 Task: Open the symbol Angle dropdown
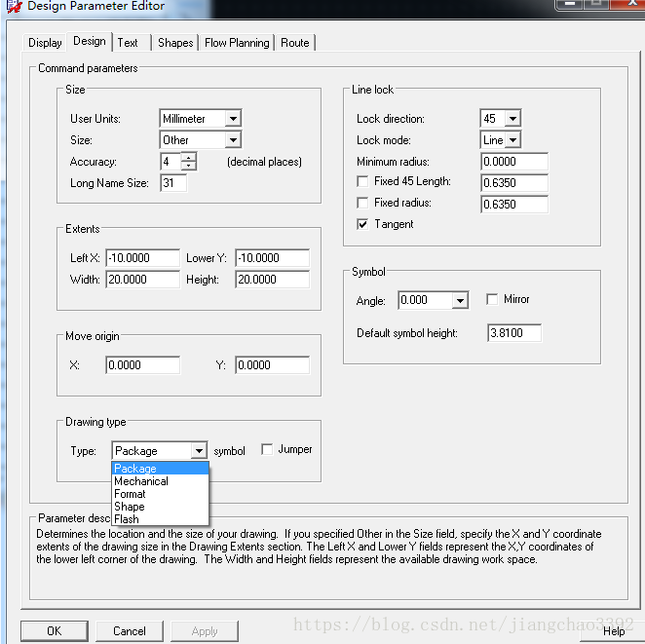tap(460, 301)
